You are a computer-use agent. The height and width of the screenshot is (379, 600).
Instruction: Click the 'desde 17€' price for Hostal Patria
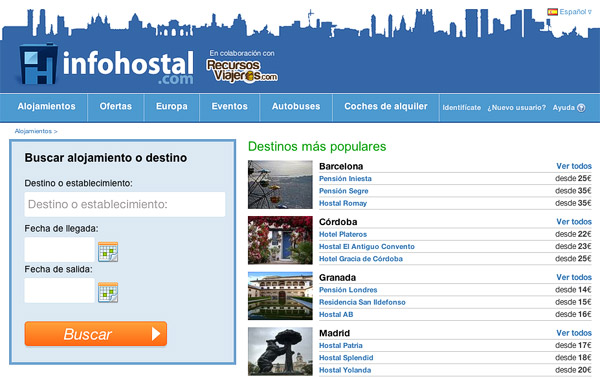pyautogui.click(x=573, y=345)
